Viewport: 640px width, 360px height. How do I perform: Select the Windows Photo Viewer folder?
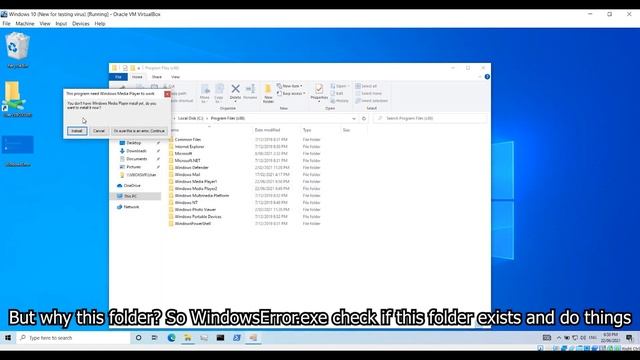point(195,209)
